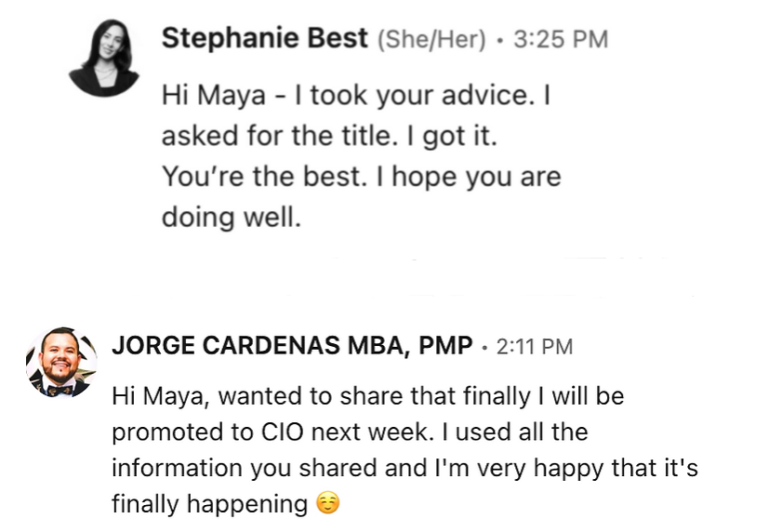Click Jorge Cardenas's profile photo

pos(62,363)
